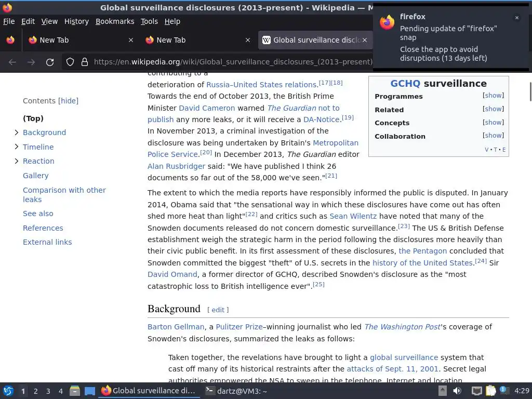Expand the Timeline contents section

tap(16, 147)
